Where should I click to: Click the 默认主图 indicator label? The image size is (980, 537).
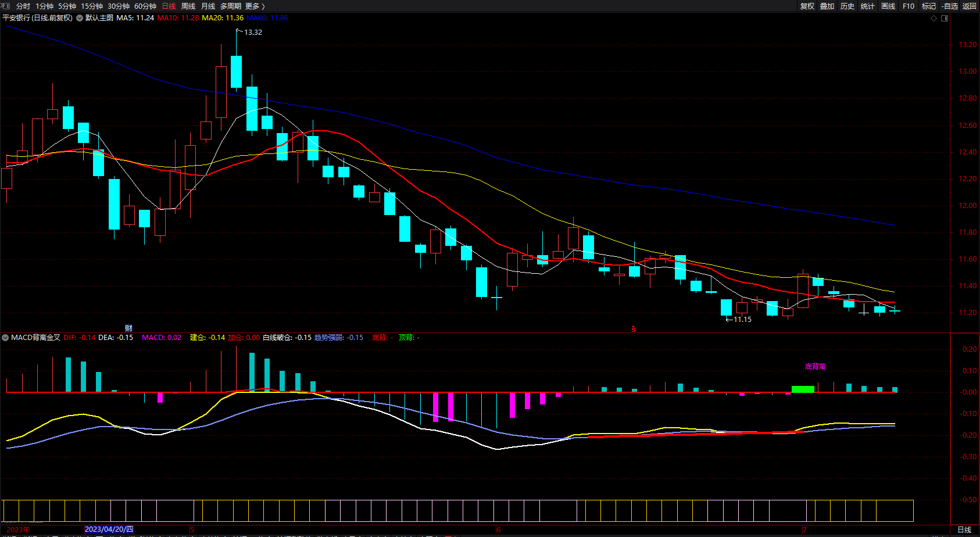(99, 18)
